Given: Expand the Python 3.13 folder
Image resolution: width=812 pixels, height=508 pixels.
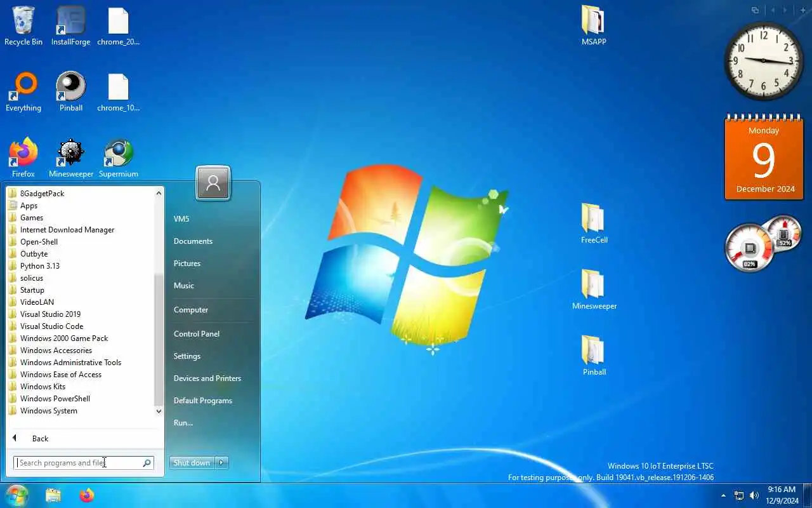Looking at the screenshot, I should click(x=80, y=265).
